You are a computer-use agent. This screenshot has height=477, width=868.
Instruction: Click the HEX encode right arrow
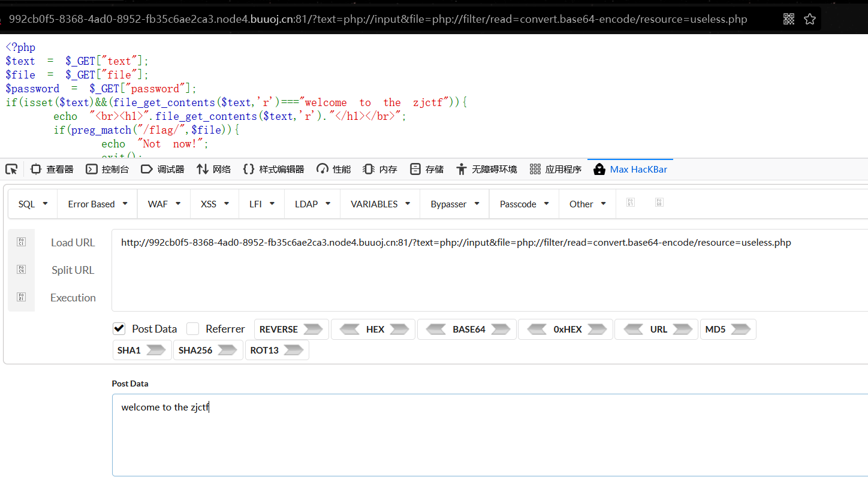pyautogui.click(x=399, y=329)
